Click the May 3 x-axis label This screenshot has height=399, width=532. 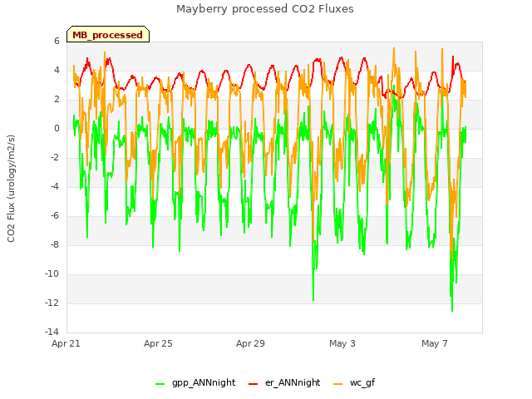tap(342, 343)
